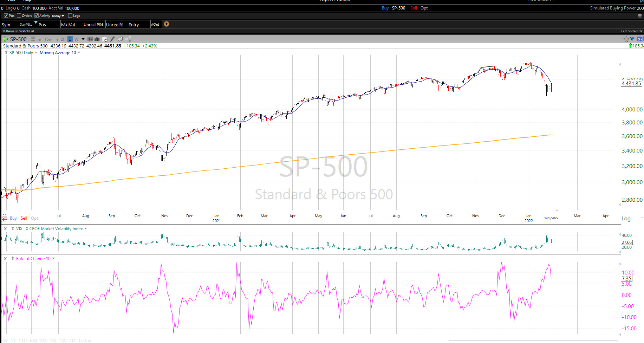Click the #Ord column header

(x=155, y=25)
